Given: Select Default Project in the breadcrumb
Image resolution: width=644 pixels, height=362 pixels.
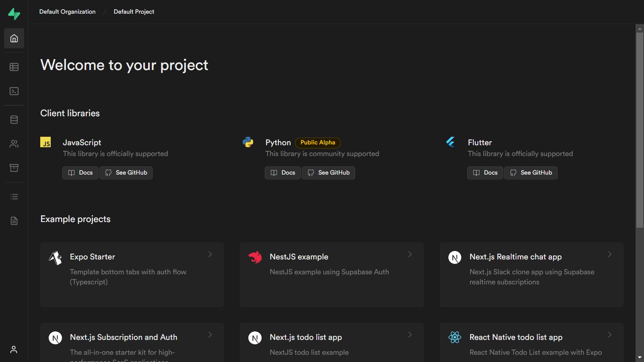Looking at the screenshot, I should click(x=134, y=12).
